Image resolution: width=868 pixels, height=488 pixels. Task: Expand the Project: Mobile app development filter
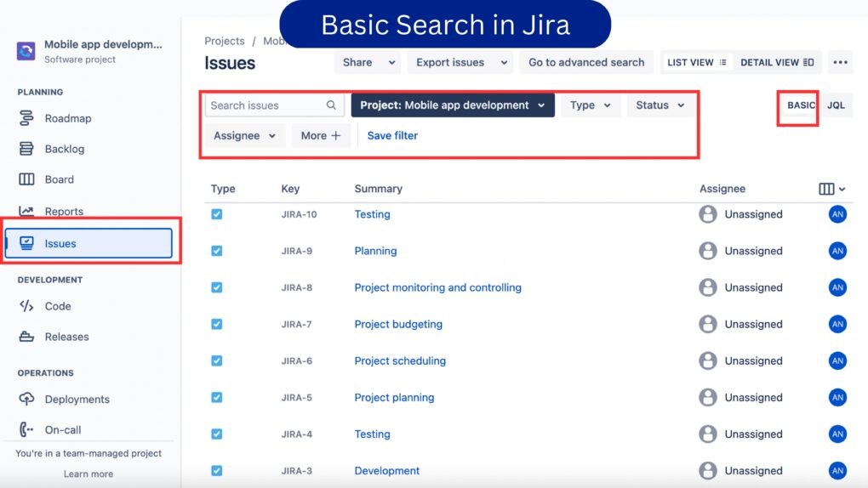coord(453,105)
